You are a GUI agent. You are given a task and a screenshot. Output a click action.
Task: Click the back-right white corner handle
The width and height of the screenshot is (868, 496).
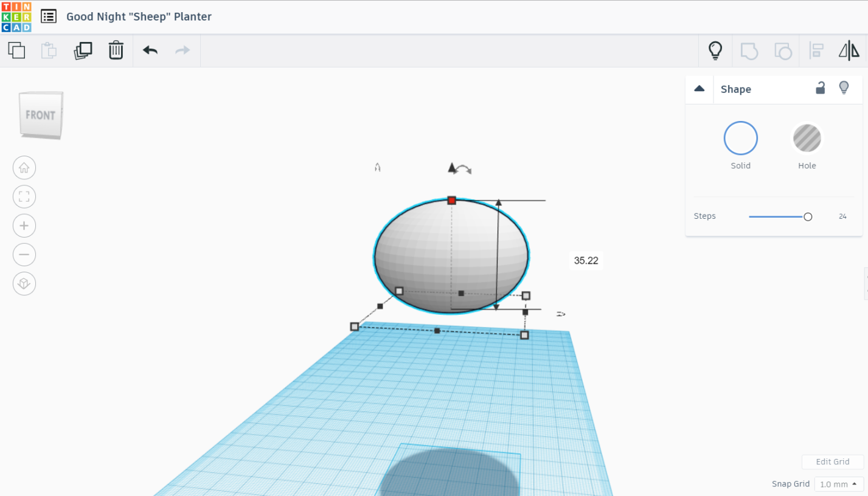[526, 295]
